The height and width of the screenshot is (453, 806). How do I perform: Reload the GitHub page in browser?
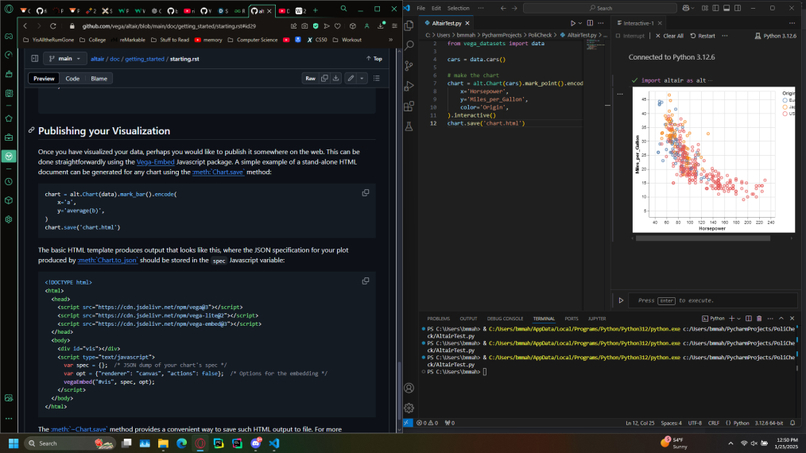pyautogui.click(x=53, y=26)
